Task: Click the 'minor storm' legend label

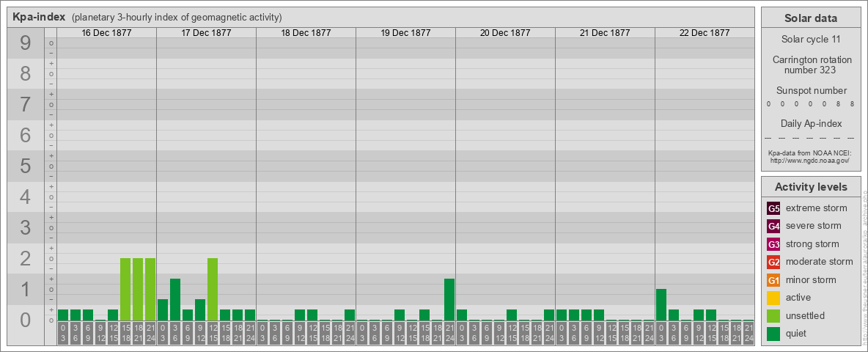Action: click(811, 280)
